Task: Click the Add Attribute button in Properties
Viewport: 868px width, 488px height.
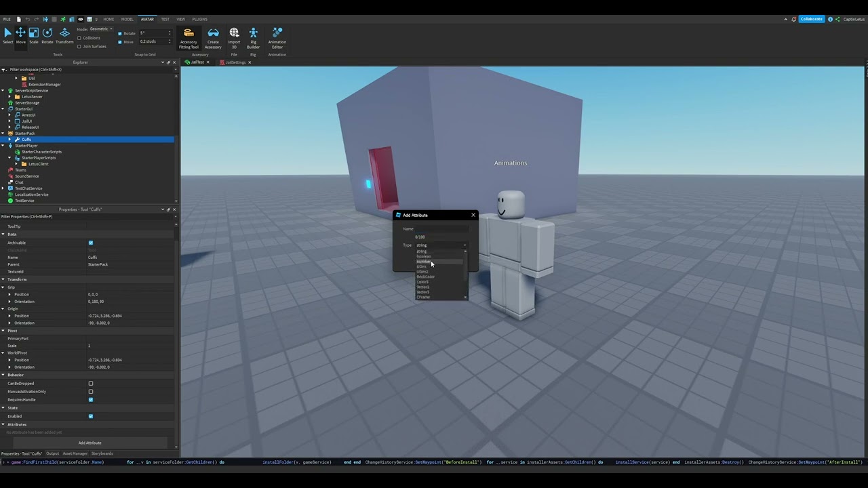Action: [90, 443]
